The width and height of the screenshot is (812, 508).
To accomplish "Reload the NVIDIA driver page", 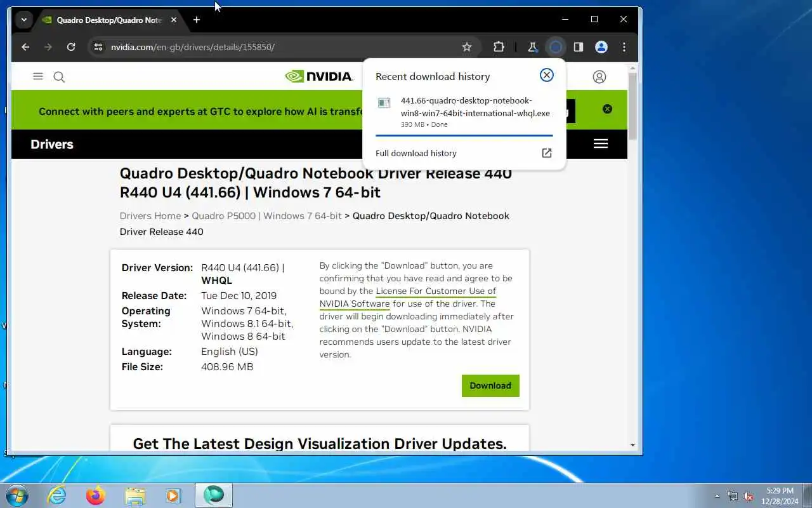I will pos(71,47).
